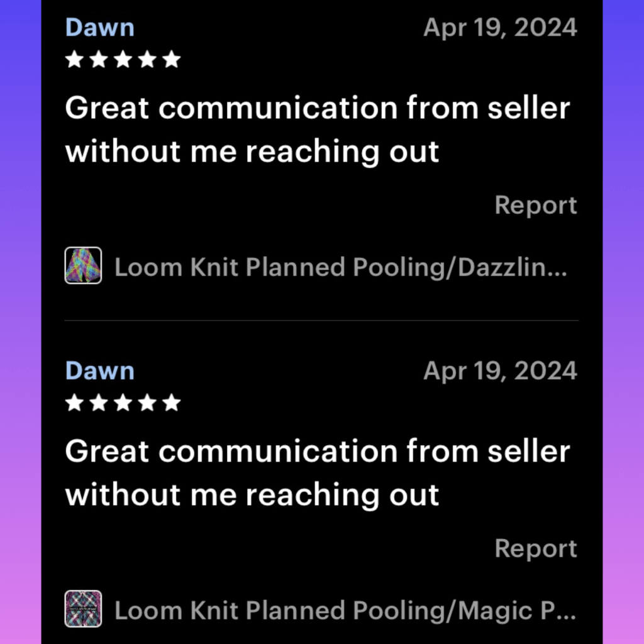Click the top review's "Great communication from seller" text
Screen dimensions: 644x644
[x=317, y=109]
